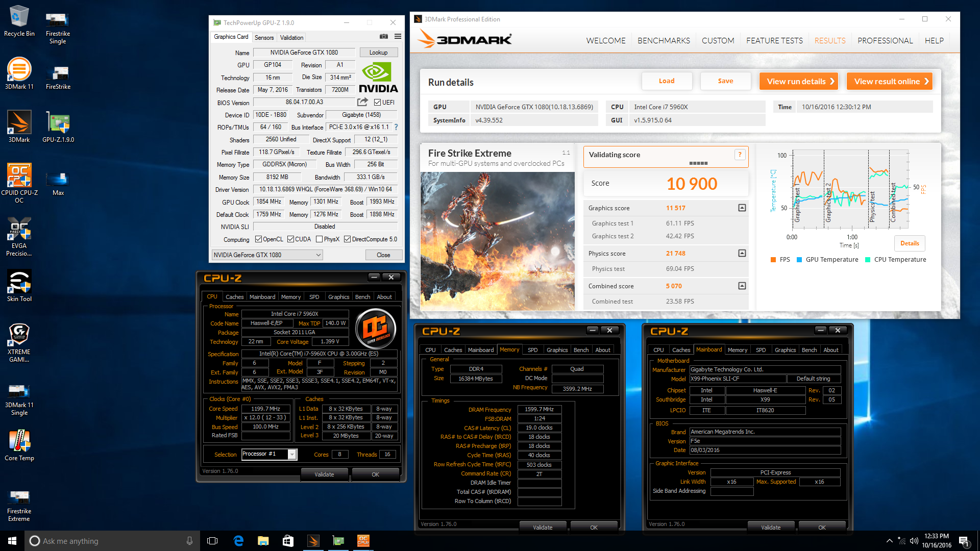The height and width of the screenshot is (551, 980).
Task: Click Windows Start button
Action: (x=12, y=541)
